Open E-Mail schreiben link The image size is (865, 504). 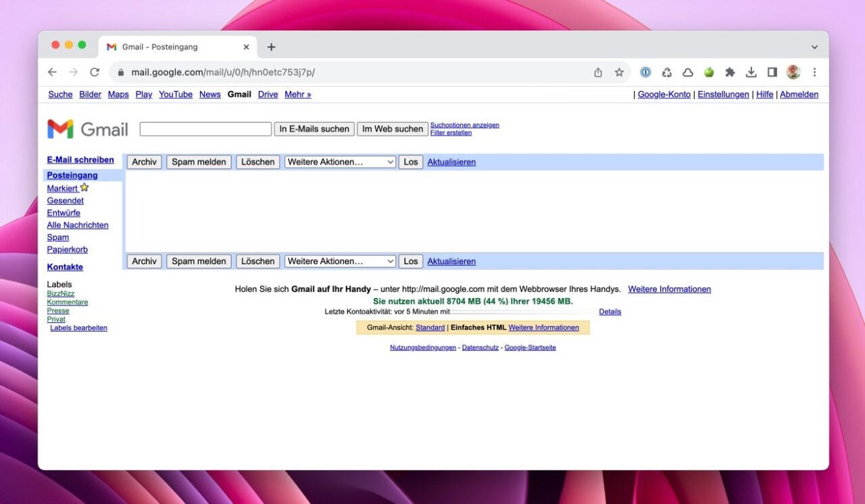80,160
